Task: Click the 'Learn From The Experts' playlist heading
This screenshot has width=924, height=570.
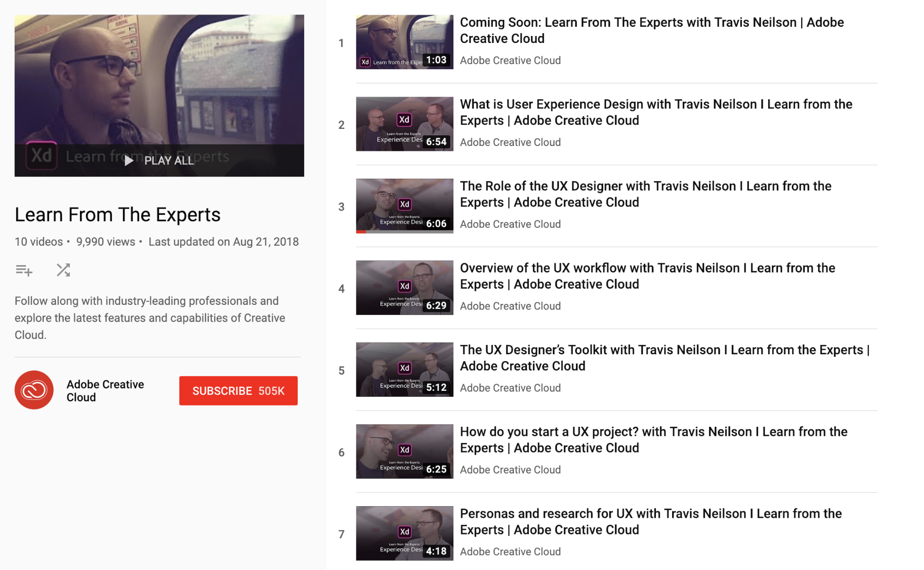Action: [117, 215]
